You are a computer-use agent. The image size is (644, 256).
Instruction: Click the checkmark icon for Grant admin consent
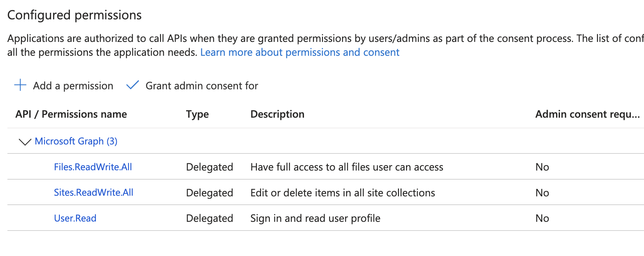(x=132, y=85)
